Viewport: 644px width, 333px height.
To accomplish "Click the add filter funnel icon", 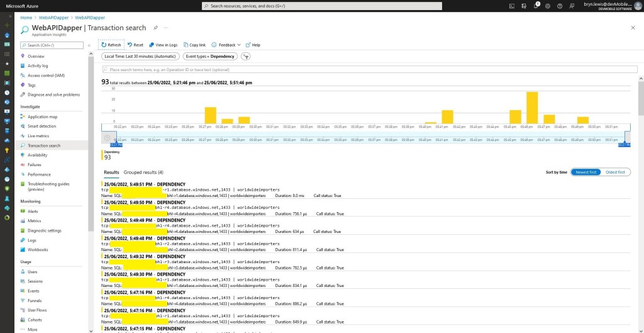I will [246, 57].
